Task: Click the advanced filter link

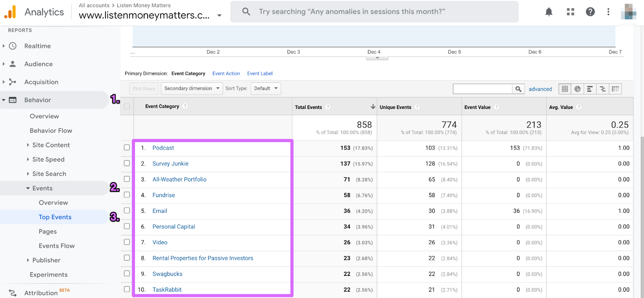Action: point(540,89)
